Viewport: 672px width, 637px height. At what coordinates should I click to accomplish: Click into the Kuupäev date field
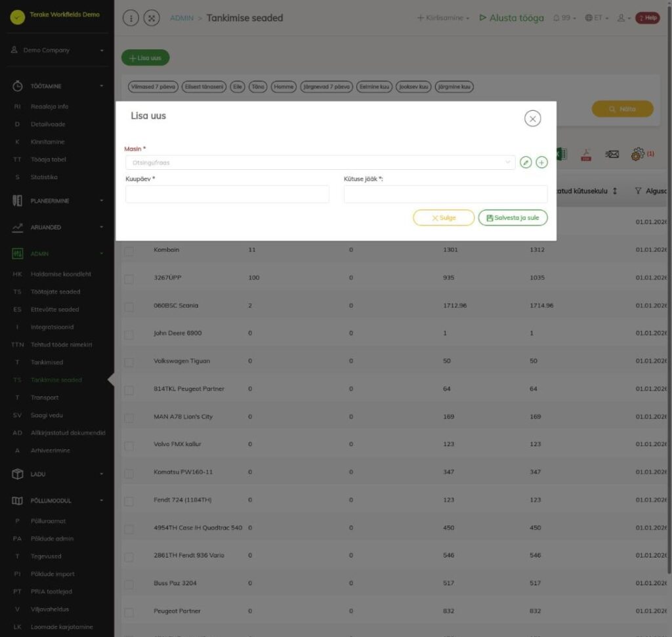(227, 194)
